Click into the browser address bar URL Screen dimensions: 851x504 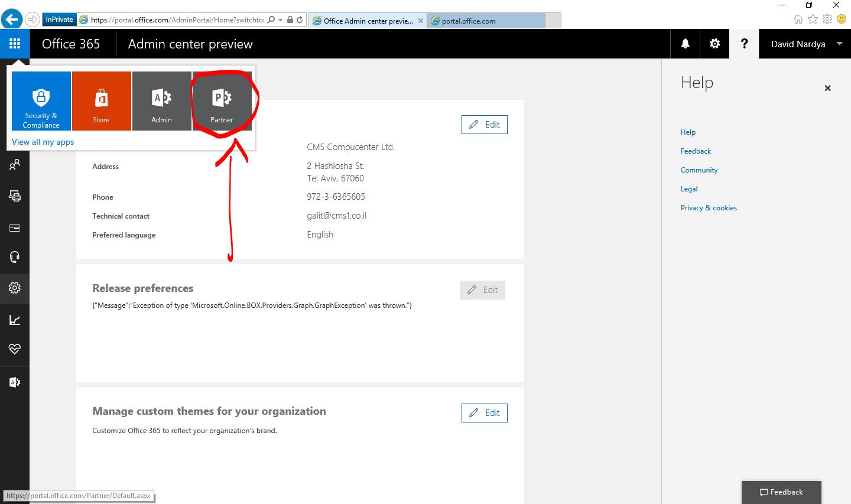[x=177, y=19]
